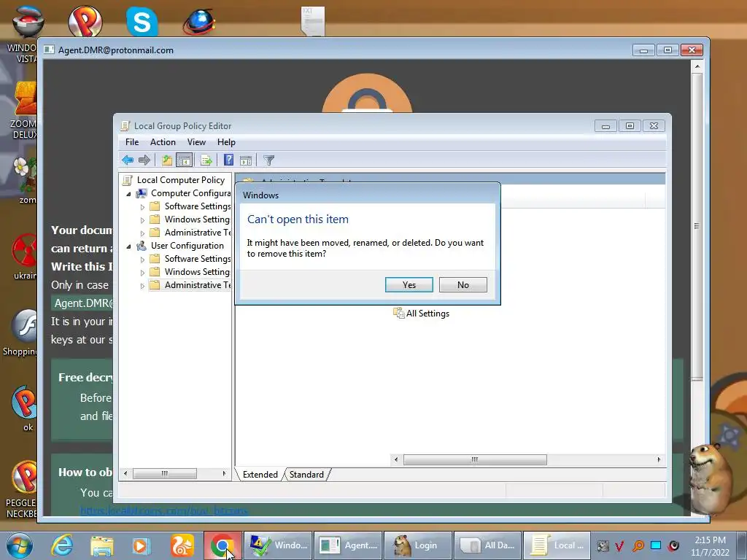Screen dimensions: 747x560
Task: Switch to the Extended tab
Action: pyautogui.click(x=260, y=474)
